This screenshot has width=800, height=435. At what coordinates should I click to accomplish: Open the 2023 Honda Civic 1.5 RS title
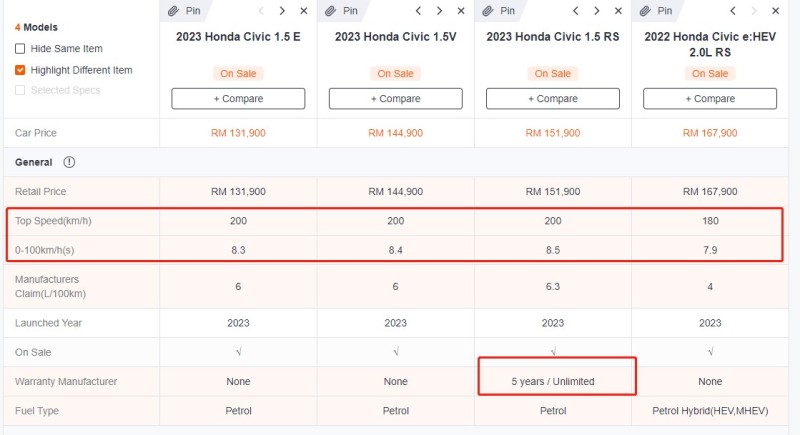[x=553, y=37]
